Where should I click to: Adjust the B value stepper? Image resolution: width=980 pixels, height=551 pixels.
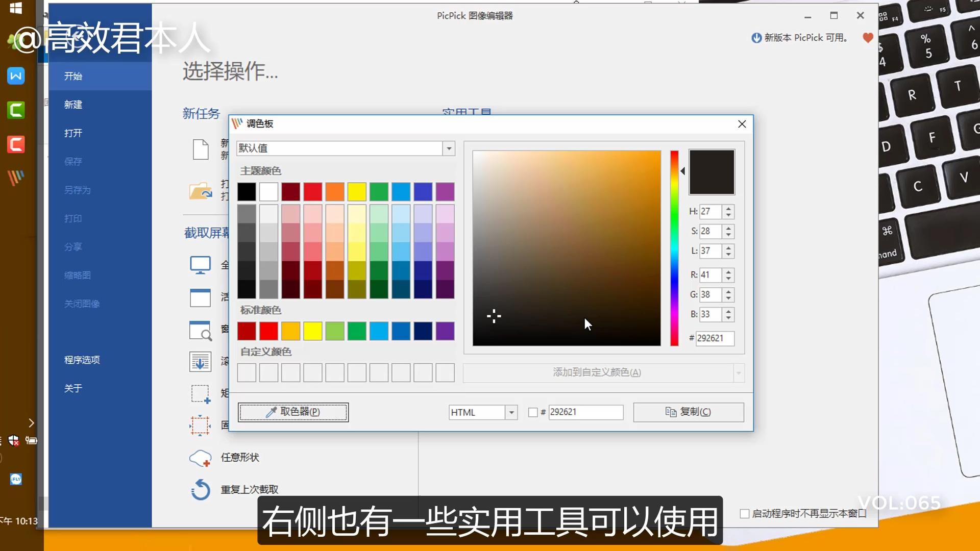tap(728, 315)
